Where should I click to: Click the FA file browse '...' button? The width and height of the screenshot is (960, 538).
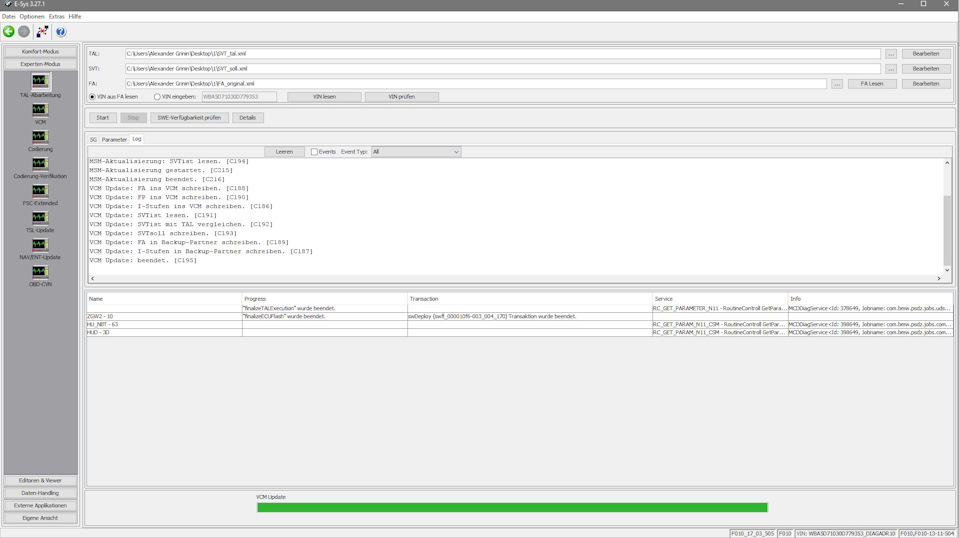pos(837,84)
